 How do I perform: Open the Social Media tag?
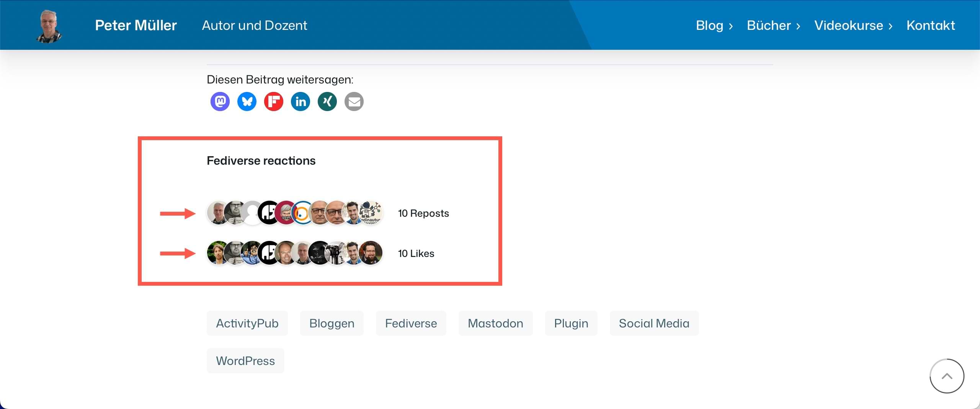click(654, 323)
